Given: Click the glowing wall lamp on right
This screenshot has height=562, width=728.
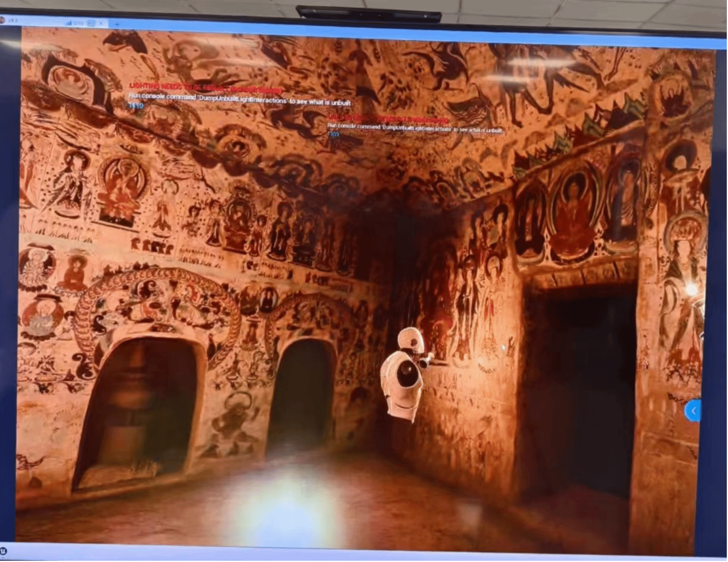Looking at the screenshot, I should click(692, 290).
